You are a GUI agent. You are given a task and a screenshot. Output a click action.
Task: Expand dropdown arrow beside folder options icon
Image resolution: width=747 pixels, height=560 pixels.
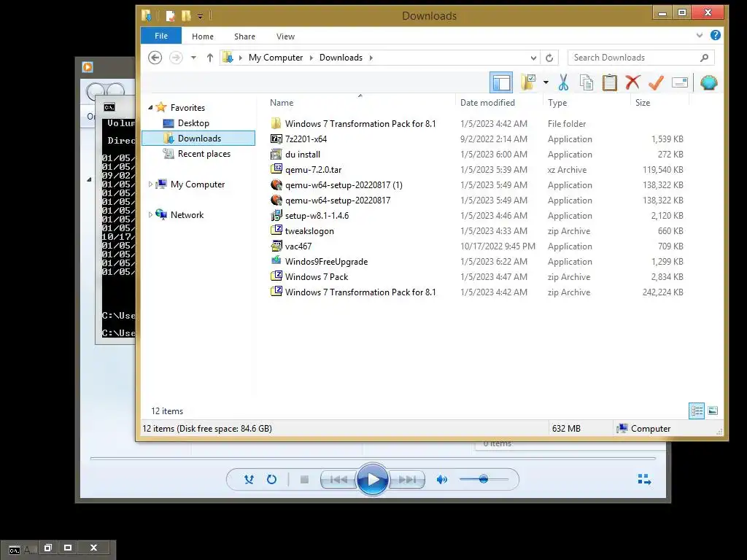[546, 82]
